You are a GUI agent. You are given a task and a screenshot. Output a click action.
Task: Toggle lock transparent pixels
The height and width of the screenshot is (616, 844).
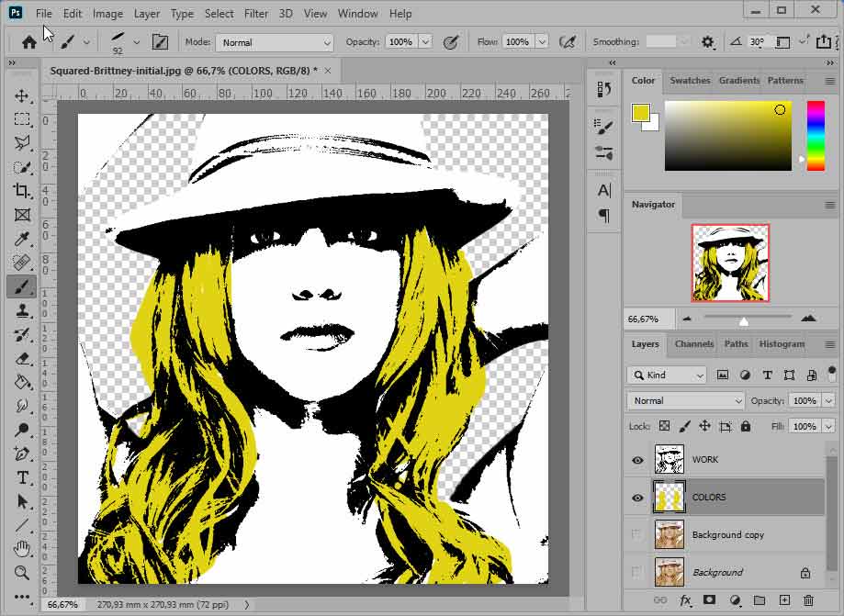(664, 426)
